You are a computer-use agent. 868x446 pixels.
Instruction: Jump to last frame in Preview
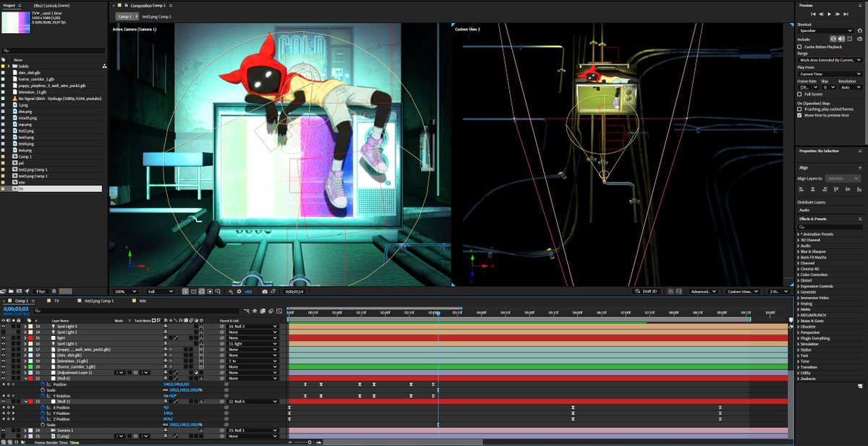(x=846, y=14)
